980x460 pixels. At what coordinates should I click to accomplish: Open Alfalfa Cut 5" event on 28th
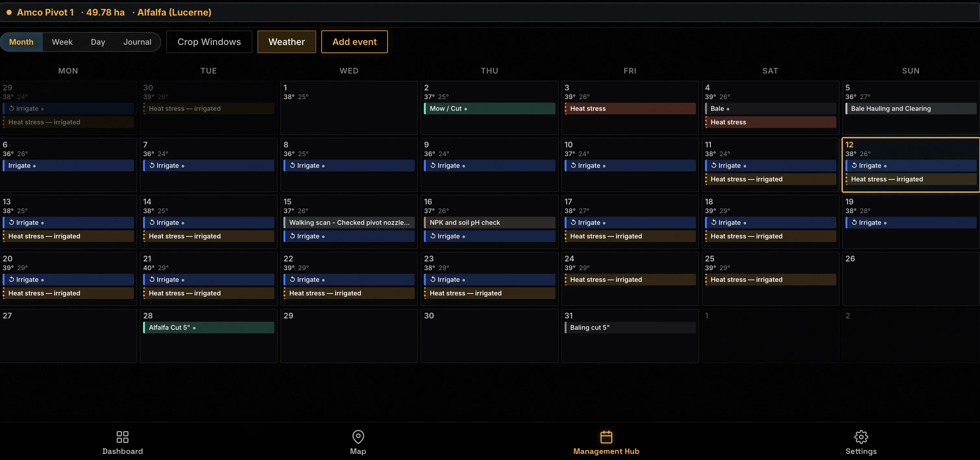[209, 327]
